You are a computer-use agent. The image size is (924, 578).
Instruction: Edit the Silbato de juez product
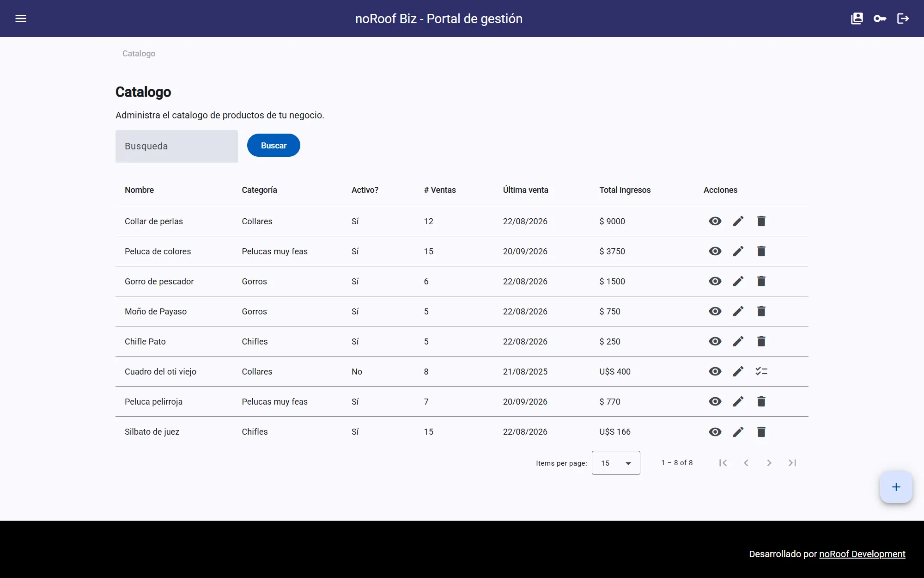(x=738, y=432)
